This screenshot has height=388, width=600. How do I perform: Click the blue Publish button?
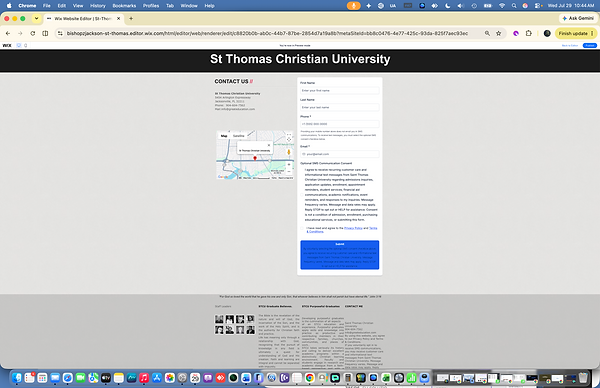click(x=590, y=45)
